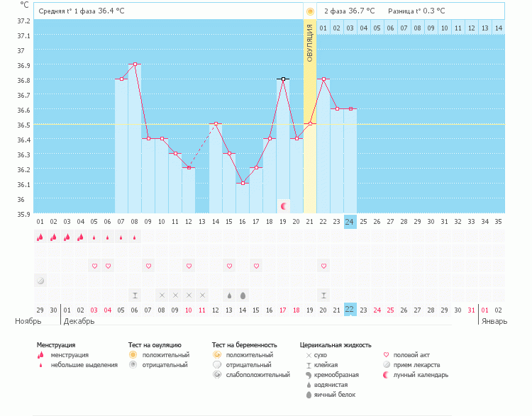Click the light spotting drop on cycle day 08
The width and height of the screenshot is (532, 416).
coord(135,237)
